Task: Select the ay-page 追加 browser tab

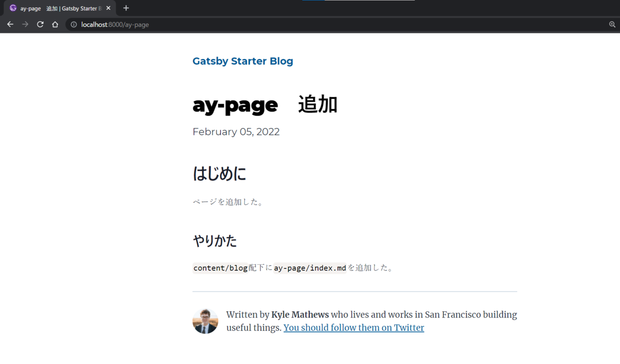Action: [x=60, y=8]
